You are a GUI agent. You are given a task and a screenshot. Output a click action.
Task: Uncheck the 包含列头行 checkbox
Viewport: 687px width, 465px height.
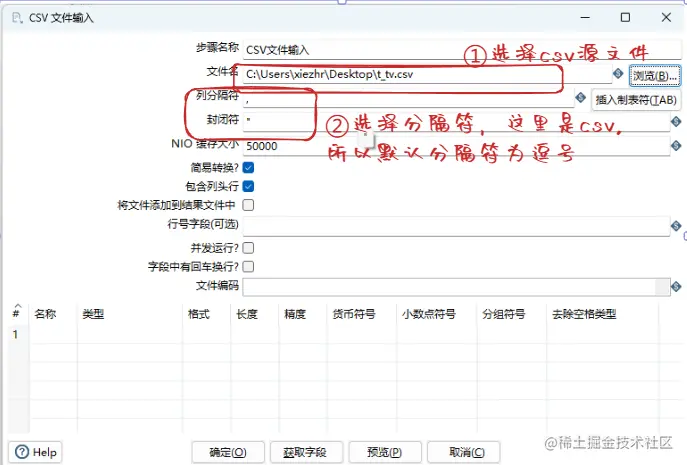click(x=248, y=186)
